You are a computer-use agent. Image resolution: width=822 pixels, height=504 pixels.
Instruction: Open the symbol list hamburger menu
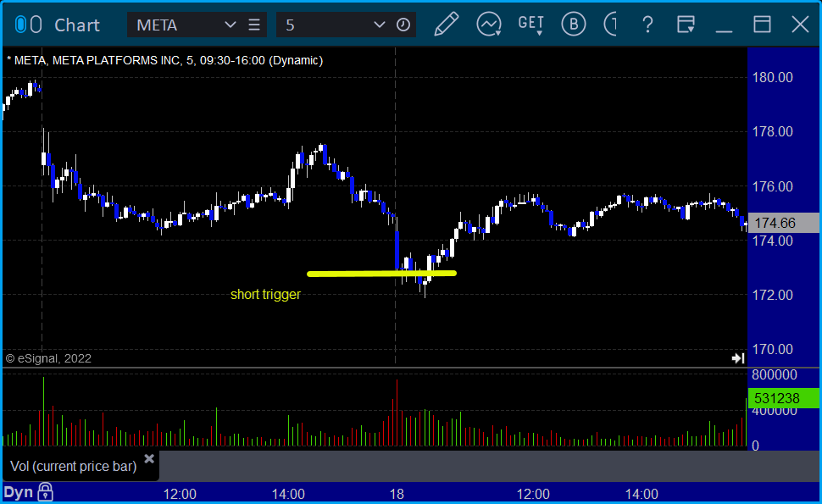tap(254, 25)
